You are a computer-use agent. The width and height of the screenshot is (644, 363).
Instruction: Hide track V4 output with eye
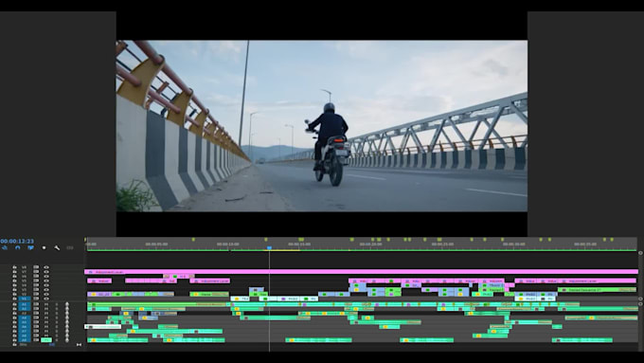coord(46,285)
